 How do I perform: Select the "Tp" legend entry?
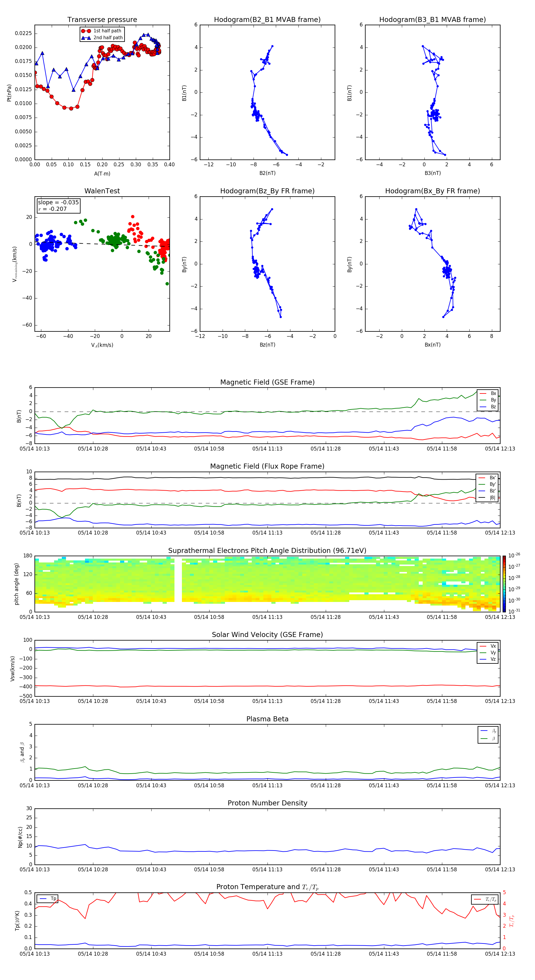click(x=47, y=899)
